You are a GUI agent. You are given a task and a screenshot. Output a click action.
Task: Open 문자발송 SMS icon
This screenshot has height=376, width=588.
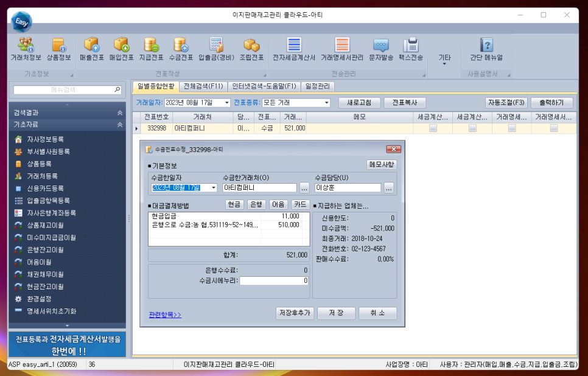click(x=381, y=49)
